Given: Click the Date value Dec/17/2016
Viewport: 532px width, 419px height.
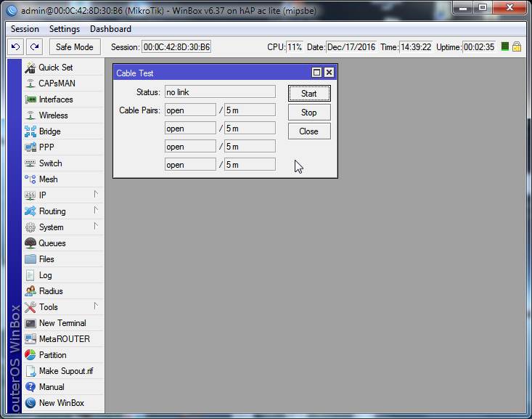Looking at the screenshot, I should (x=351, y=47).
